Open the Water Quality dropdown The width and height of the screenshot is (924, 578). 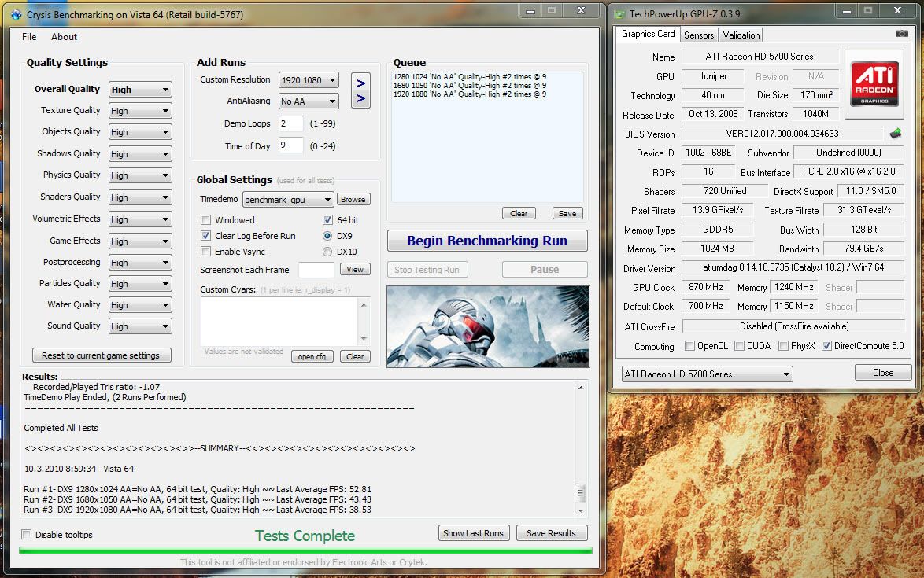140,305
